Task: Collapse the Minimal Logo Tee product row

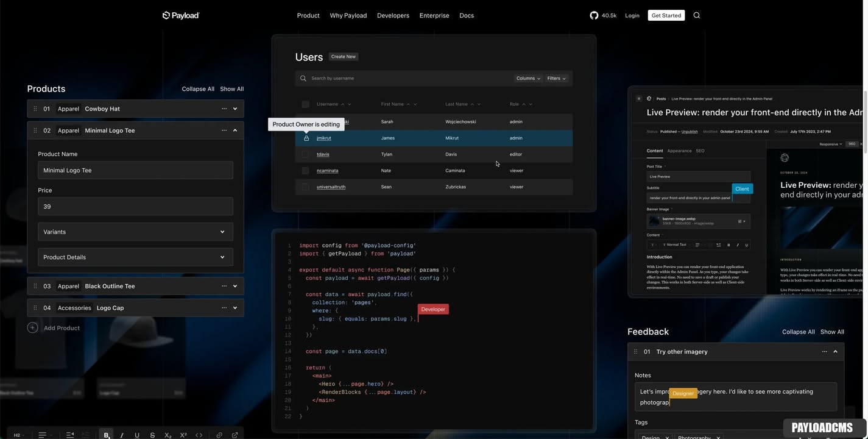Action: pos(235,130)
